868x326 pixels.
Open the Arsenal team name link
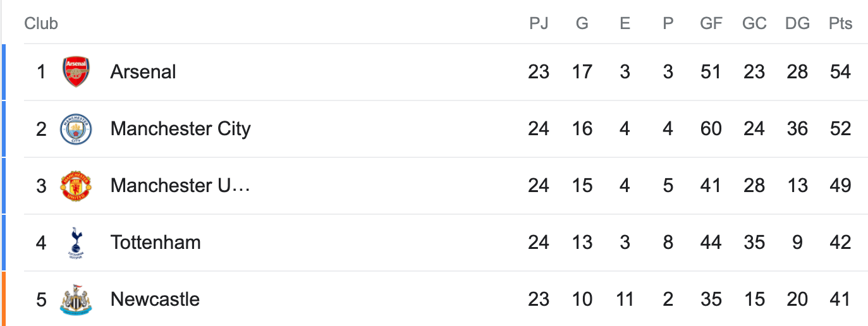[x=143, y=72]
